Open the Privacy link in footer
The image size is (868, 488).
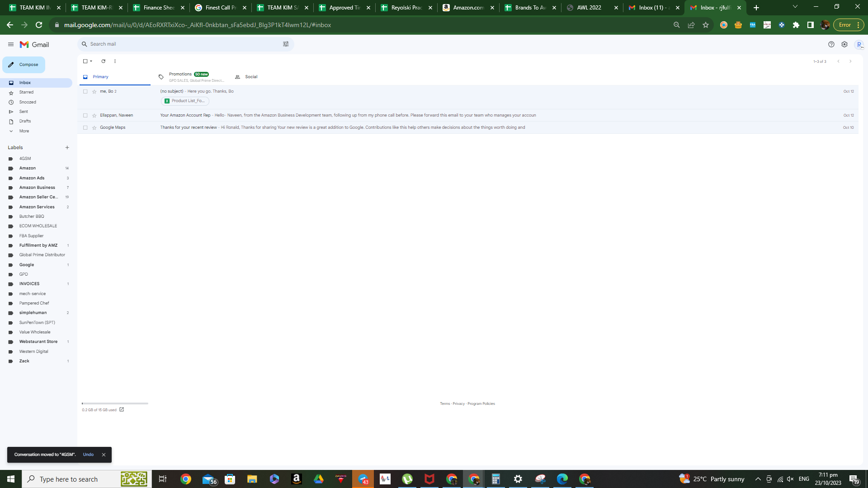click(x=458, y=404)
